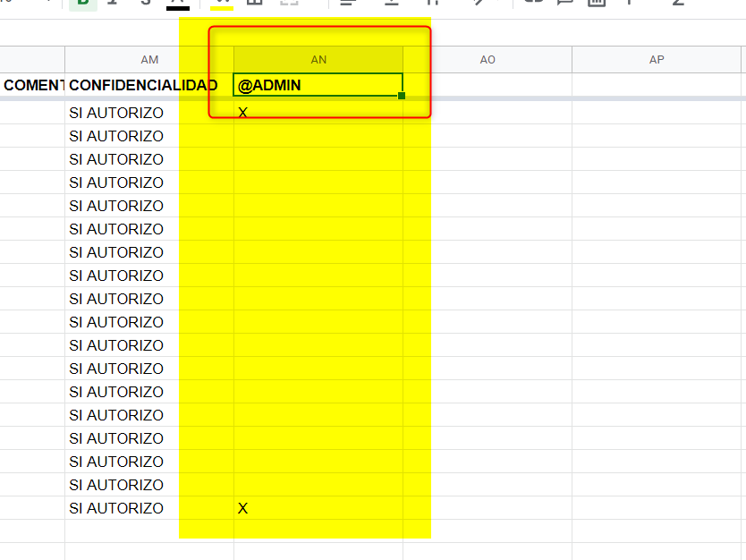Click the @ADMIN cell
The height and width of the screenshot is (560, 746).
pyautogui.click(x=318, y=85)
